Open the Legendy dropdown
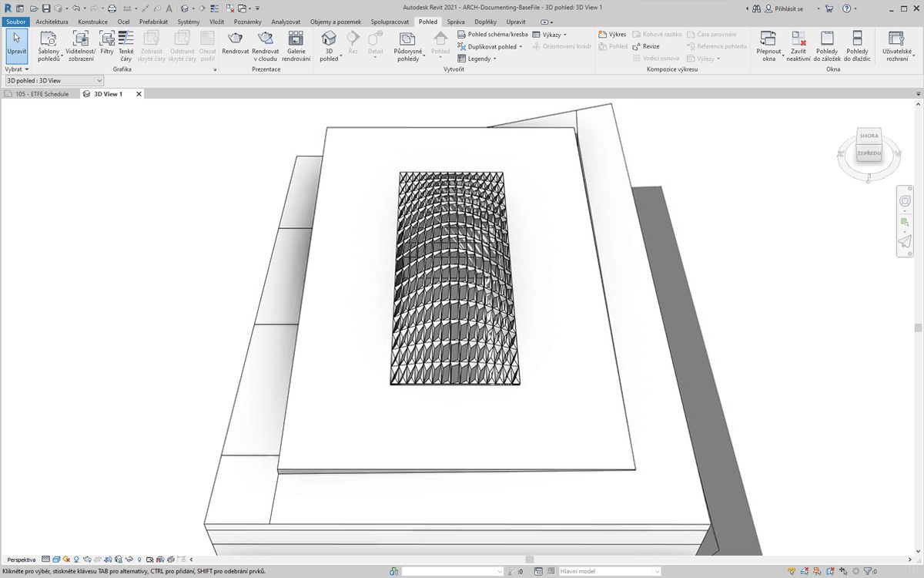This screenshot has width=924, height=578. (477, 59)
